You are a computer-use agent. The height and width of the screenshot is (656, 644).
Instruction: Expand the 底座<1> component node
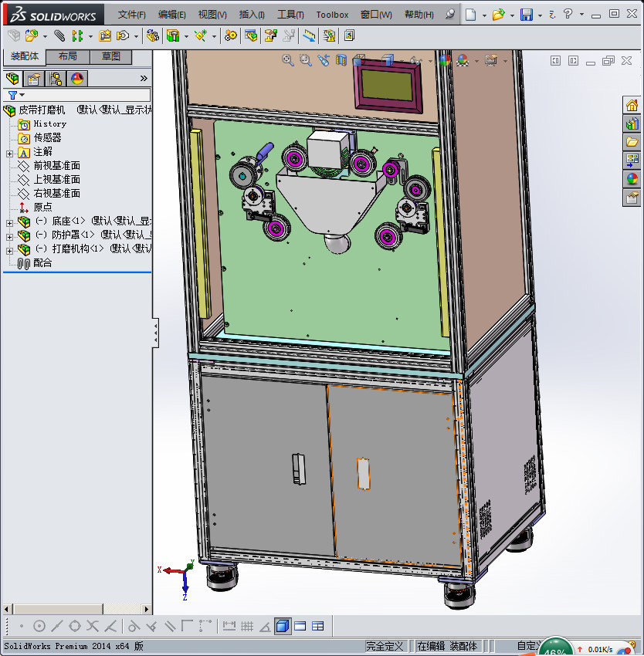click(x=9, y=223)
